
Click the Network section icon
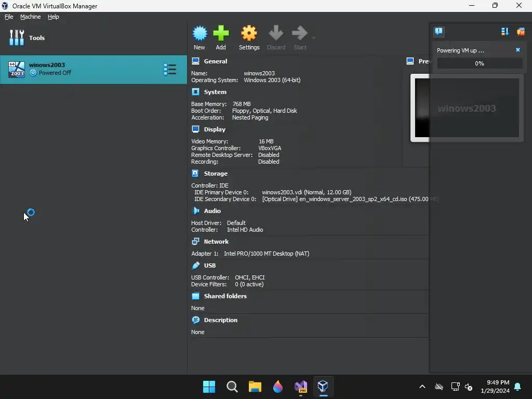click(195, 241)
